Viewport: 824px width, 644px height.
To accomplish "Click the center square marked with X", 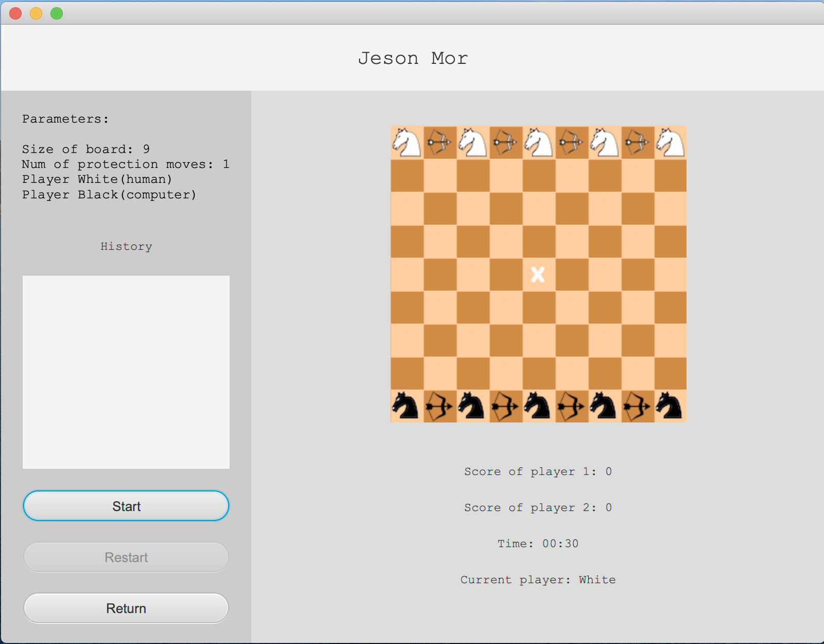I will coord(538,275).
